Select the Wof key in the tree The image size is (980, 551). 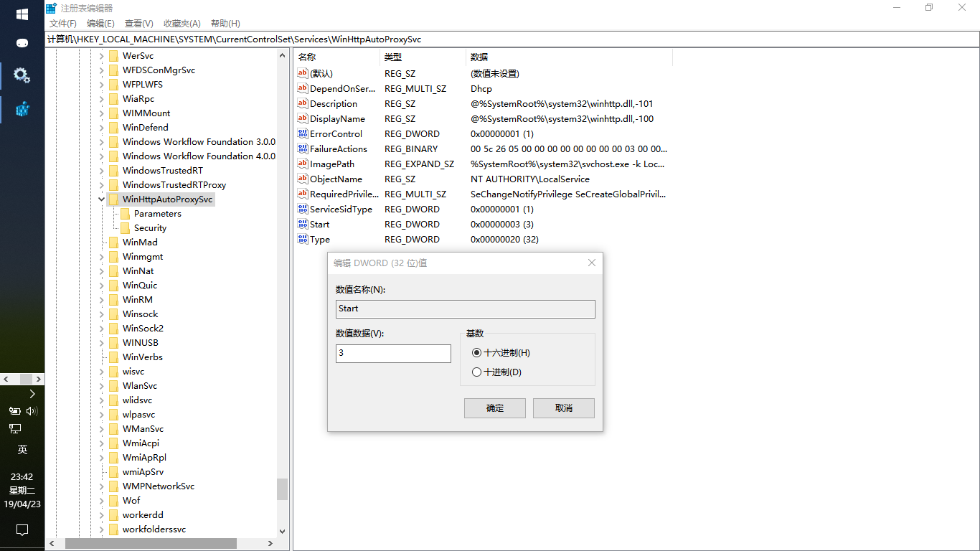tap(131, 501)
